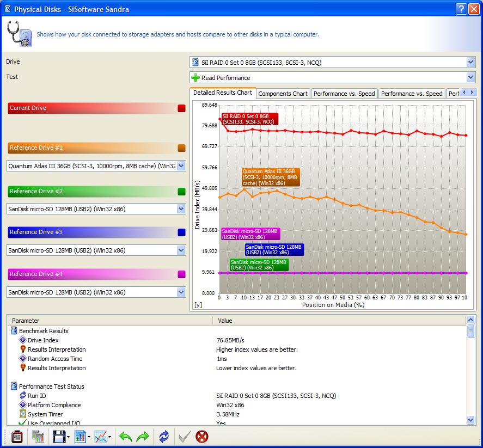Viewport: 483px width, 448px height.
Task: Click the '76.85MB/s' Drive Index value
Action: (x=230, y=340)
